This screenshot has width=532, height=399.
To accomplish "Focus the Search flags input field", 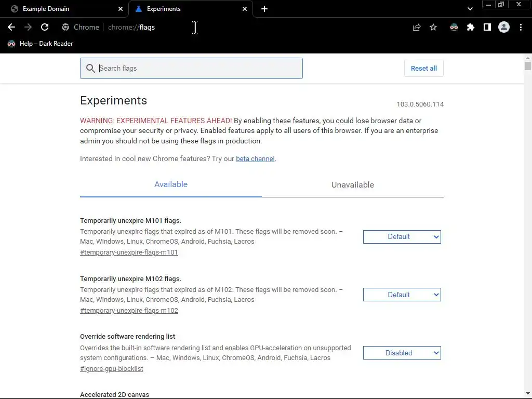I will (x=197, y=69).
